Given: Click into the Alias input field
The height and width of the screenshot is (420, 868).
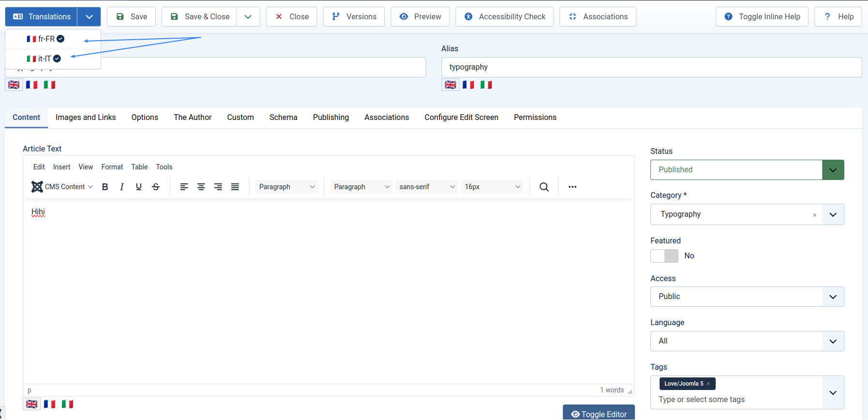Looking at the screenshot, I should tap(651, 67).
